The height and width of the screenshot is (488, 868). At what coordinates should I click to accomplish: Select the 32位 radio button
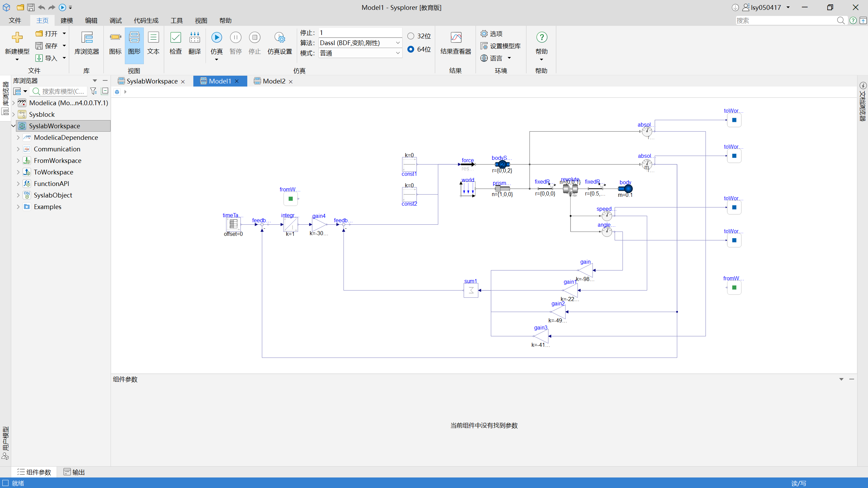(411, 36)
